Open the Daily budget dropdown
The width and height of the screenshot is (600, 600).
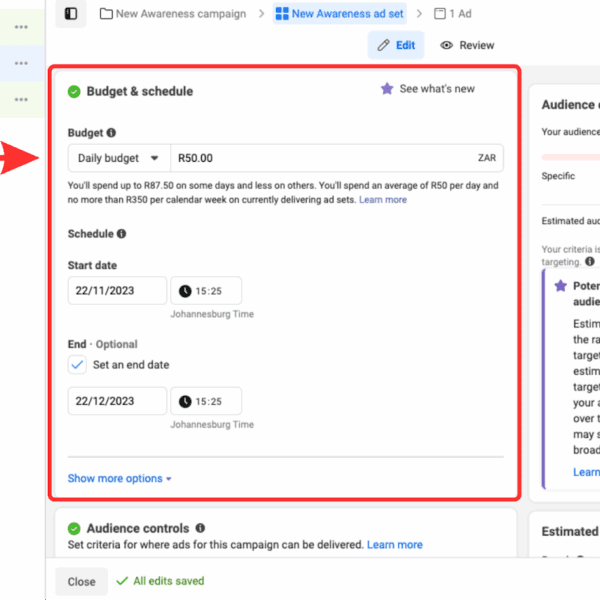(119, 158)
